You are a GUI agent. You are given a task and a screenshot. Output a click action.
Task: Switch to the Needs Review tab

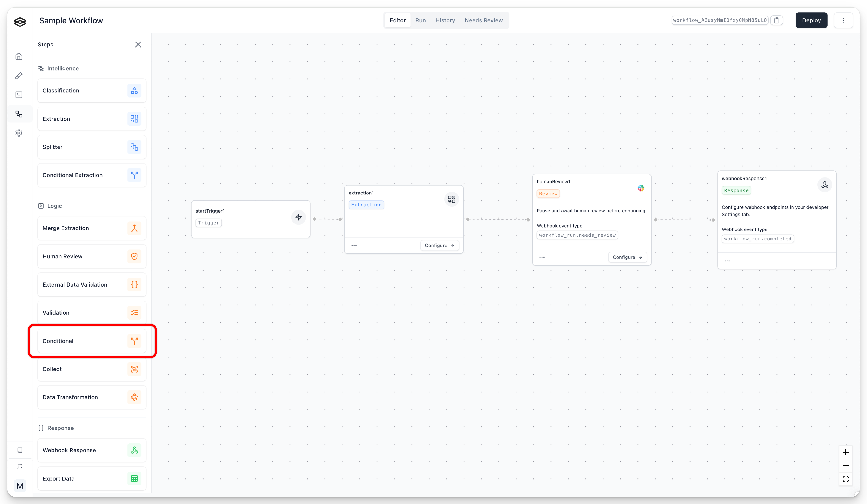[x=483, y=20]
